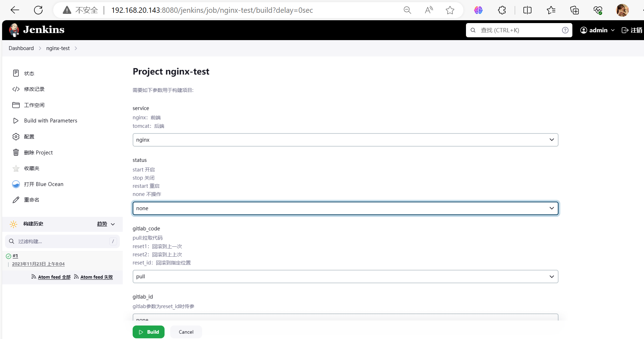Focus the 查找 search box

click(519, 30)
